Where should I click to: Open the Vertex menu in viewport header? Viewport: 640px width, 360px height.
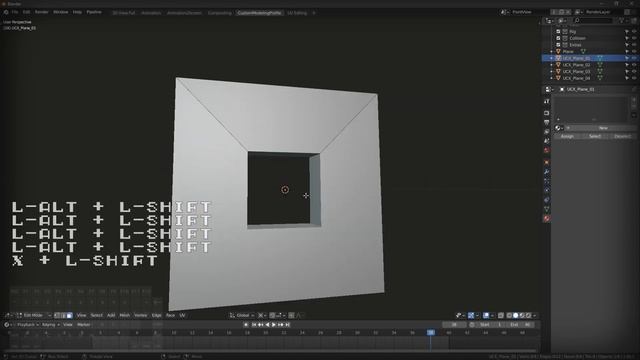[x=140, y=315]
